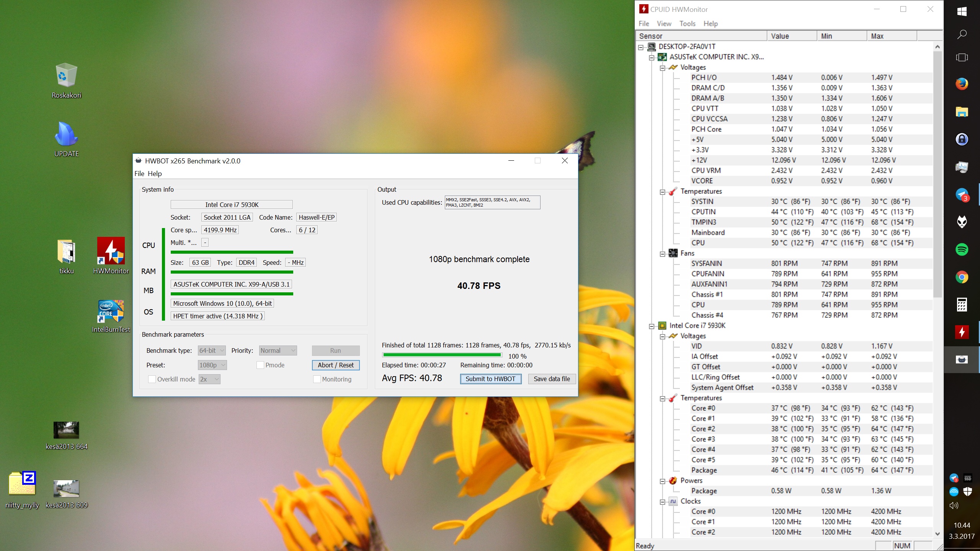Image resolution: width=980 pixels, height=551 pixels.
Task: Click the Multi minus button
Action: (x=205, y=243)
